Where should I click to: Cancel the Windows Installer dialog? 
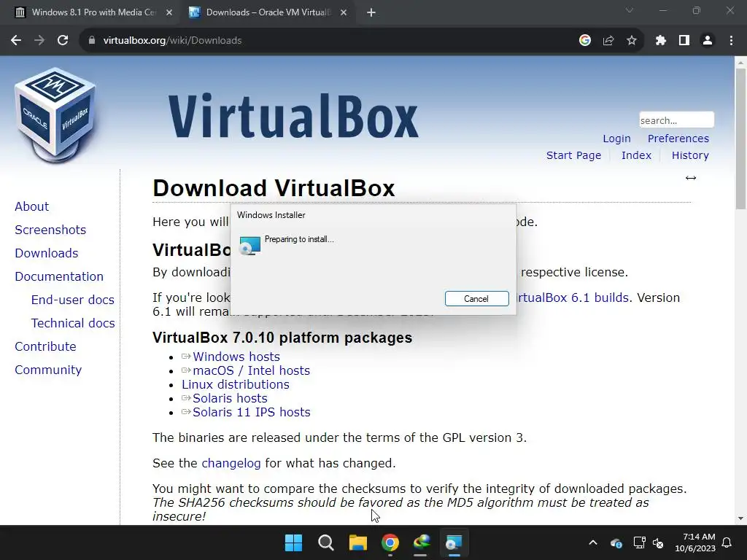(476, 298)
